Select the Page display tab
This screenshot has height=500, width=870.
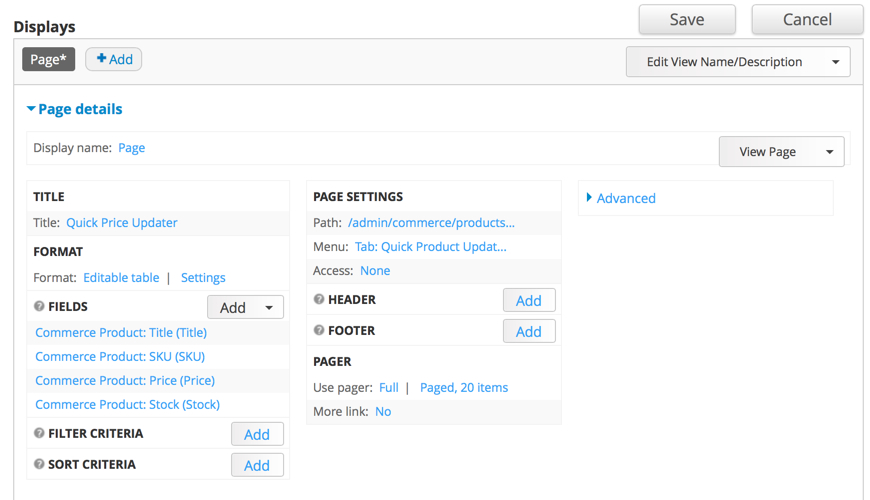point(48,60)
